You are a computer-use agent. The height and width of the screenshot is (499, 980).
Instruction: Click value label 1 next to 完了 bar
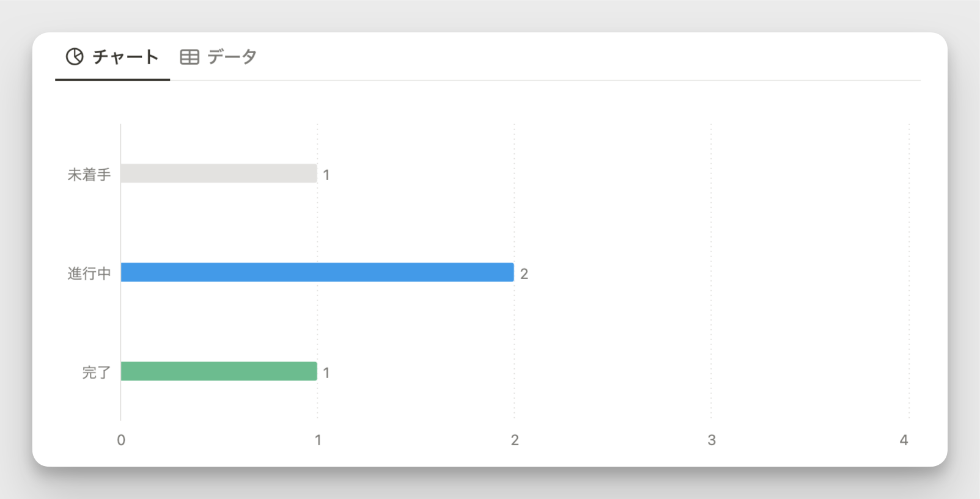[326, 373]
